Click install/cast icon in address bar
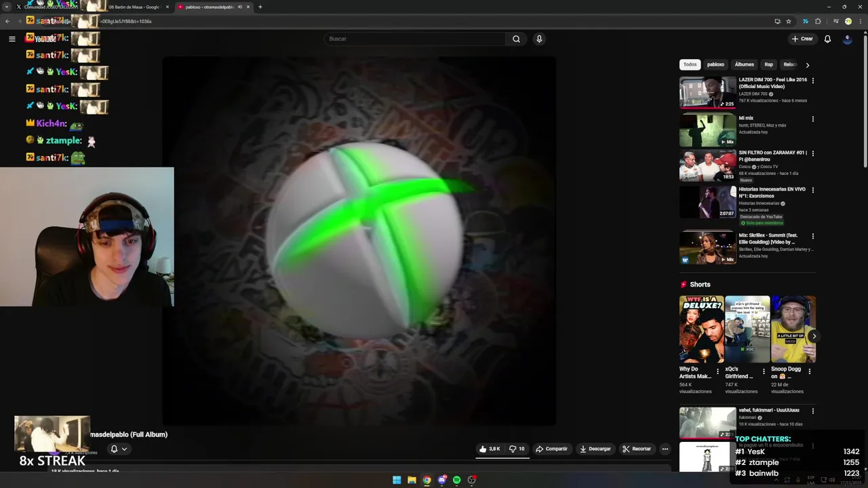 pyautogui.click(x=777, y=21)
